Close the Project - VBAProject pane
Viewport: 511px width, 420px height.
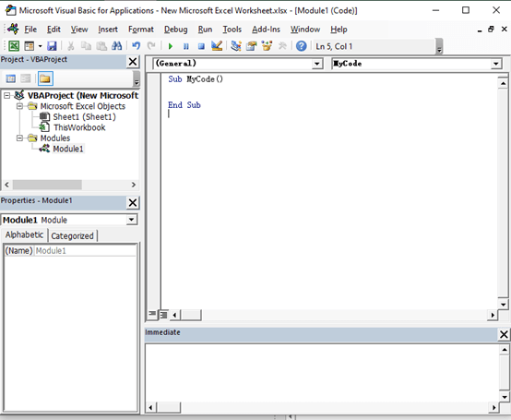tap(133, 62)
